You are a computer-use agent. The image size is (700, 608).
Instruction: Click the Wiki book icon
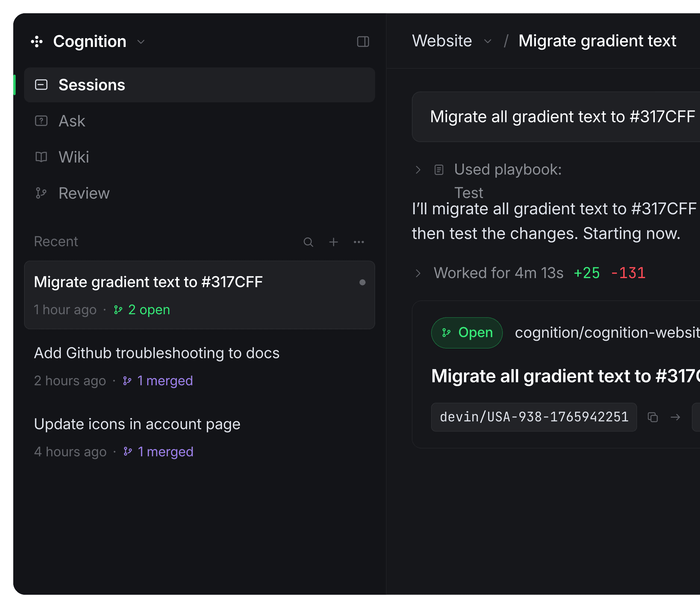tap(41, 157)
